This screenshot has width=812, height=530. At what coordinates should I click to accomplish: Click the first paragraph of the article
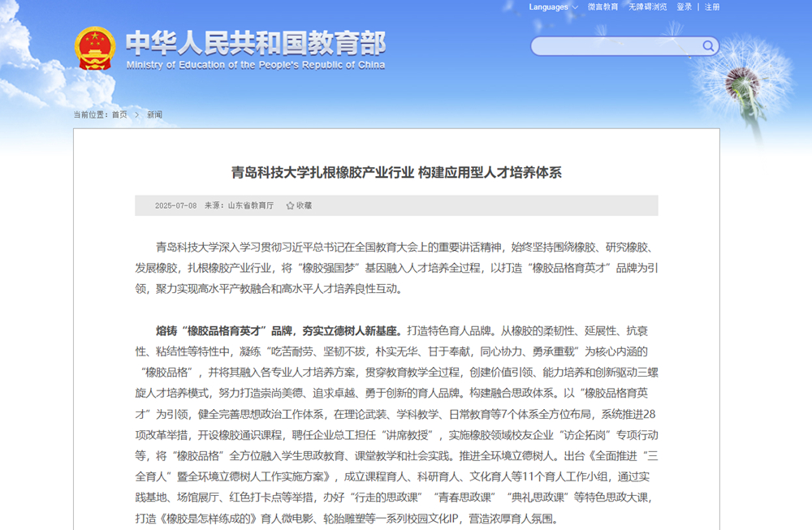pos(396,268)
